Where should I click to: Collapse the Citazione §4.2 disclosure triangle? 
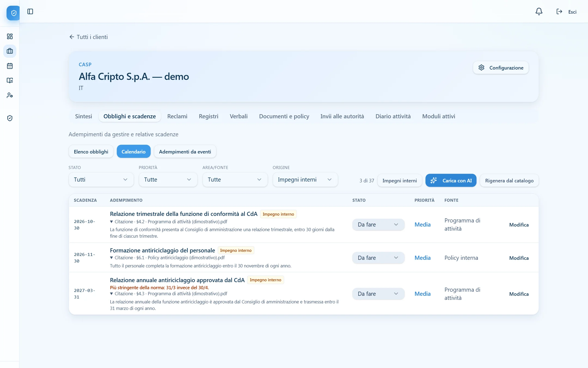click(x=111, y=222)
